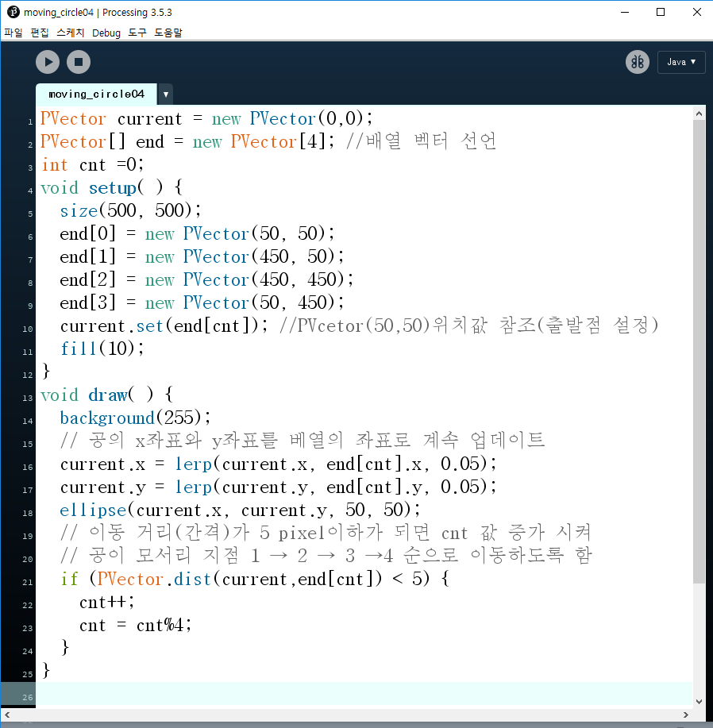Click the 'ellipse(current.x, current.y, 50, 50);' line
This screenshot has width=713, height=728.
point(241,510)
